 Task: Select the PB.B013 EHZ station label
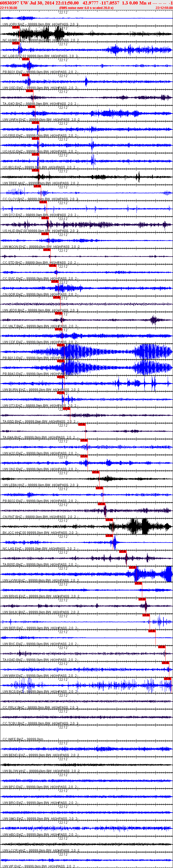click(x=40, y=358)
